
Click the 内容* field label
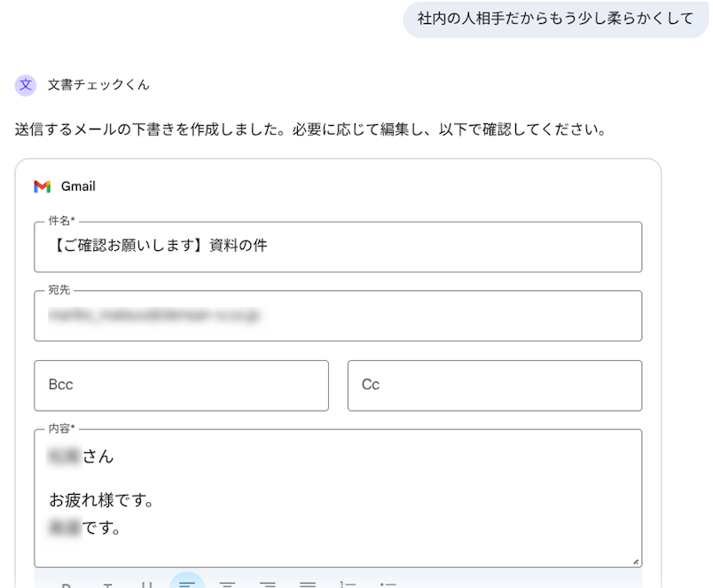point(61,428)
